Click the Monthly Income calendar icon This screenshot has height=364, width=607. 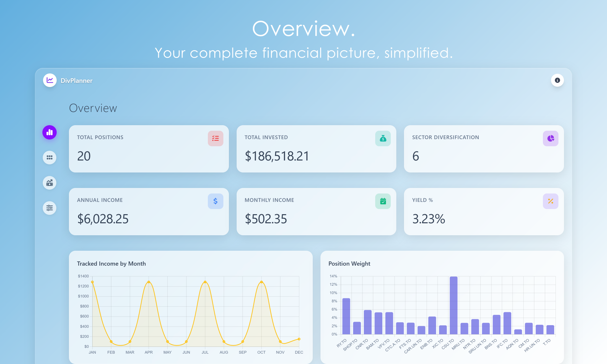coord(383,201)
